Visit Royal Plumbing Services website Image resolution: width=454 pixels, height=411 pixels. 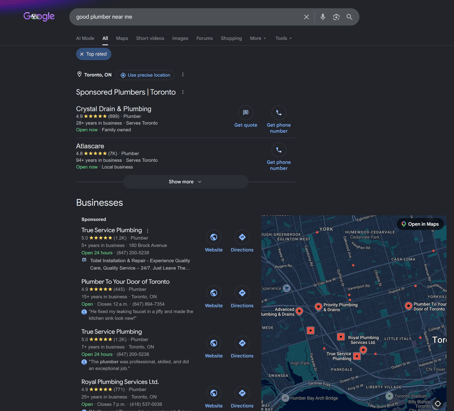point(214,398)
